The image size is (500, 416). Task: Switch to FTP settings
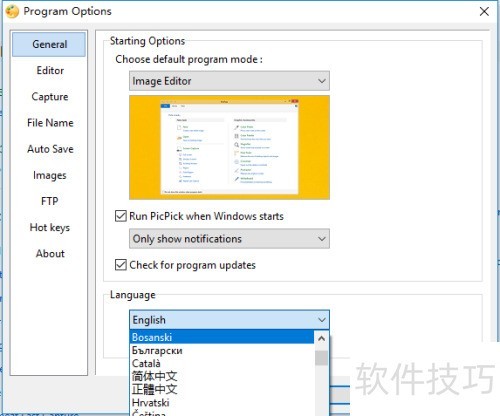coord(49,201)
